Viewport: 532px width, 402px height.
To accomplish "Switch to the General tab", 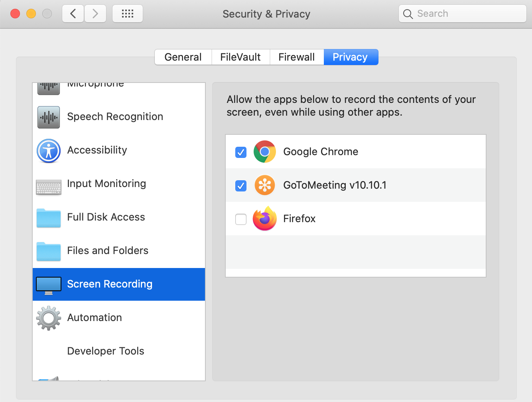I will point(183,57).
